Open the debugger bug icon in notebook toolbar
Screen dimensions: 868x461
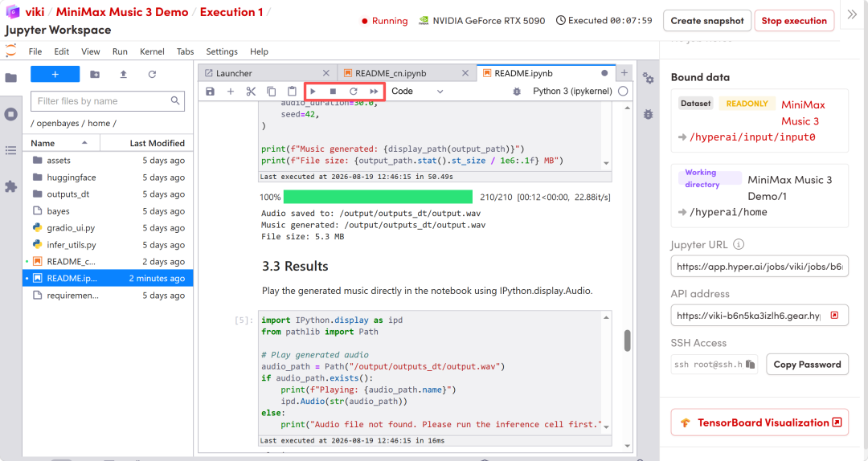coord(517,92)
